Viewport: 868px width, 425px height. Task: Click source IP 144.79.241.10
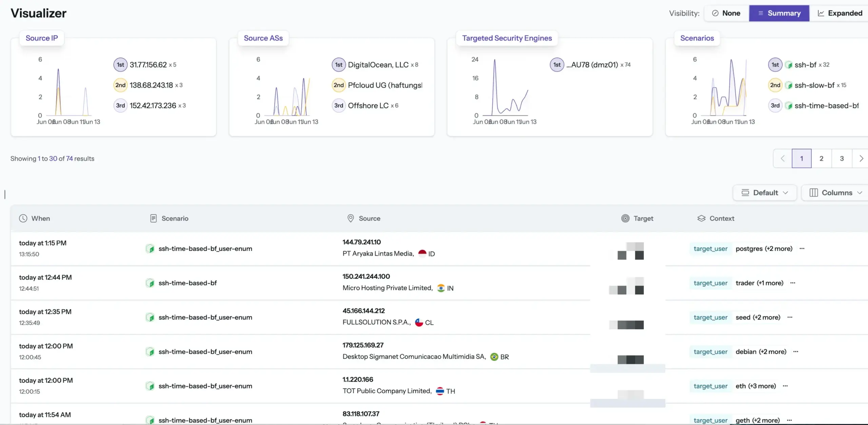(x=361, y=242)
